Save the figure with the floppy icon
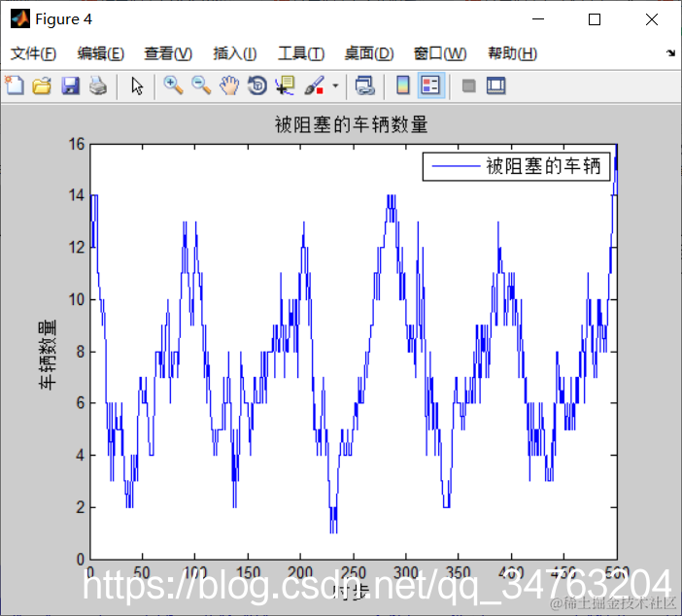The height and width of the screenshot is (616, 682). coord(70,86)
